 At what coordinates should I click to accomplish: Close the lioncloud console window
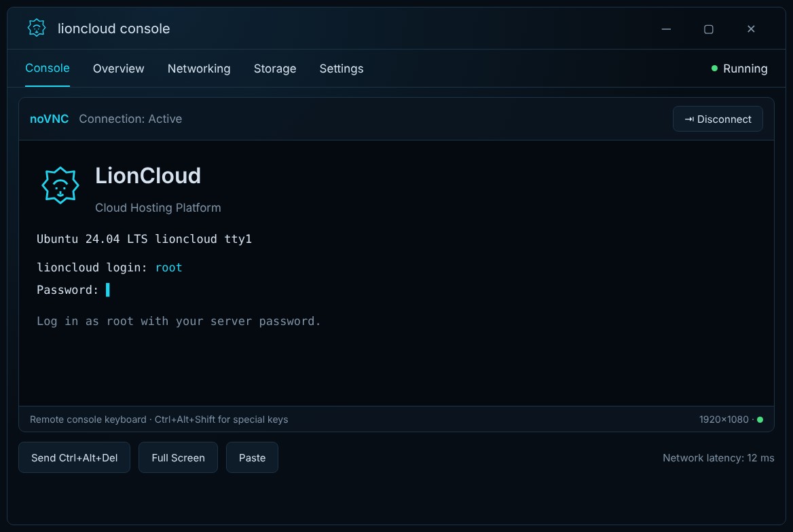click(x=751, y=28)
